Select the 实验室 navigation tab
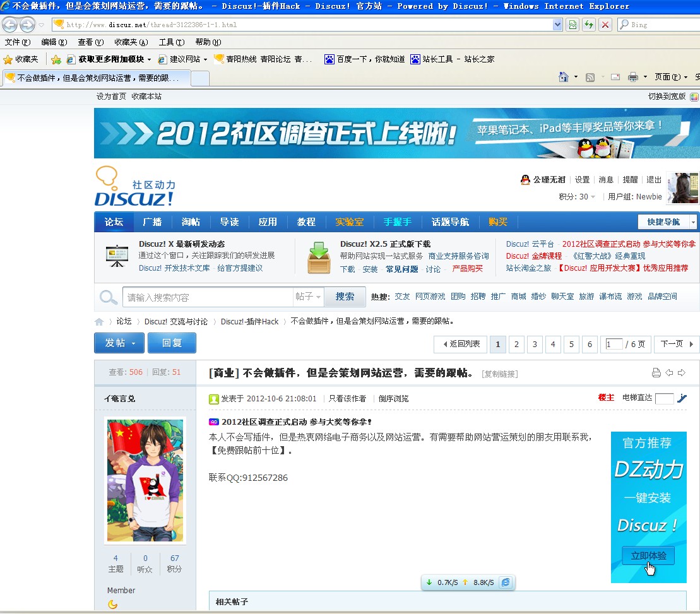 350,221
